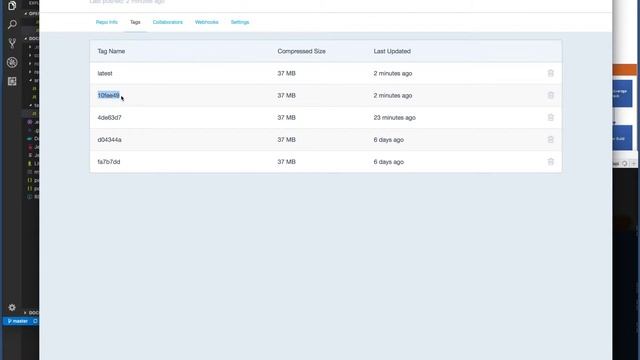
Task: Open the Search icon in the VS Code activity bar
Action: [12, 24]
